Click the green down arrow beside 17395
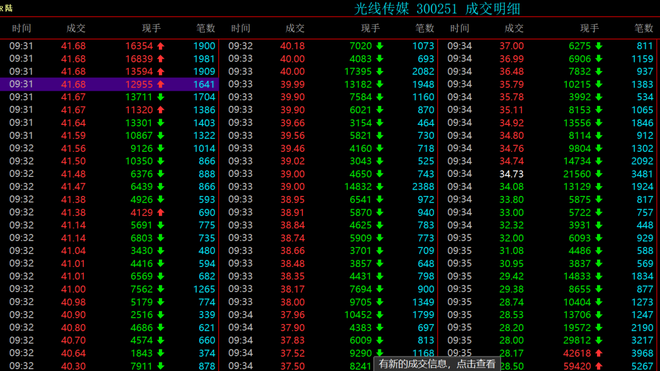Image resolution: width=660 pixels, height=371 pixels. pyautogui.click(x=380, y=72)
